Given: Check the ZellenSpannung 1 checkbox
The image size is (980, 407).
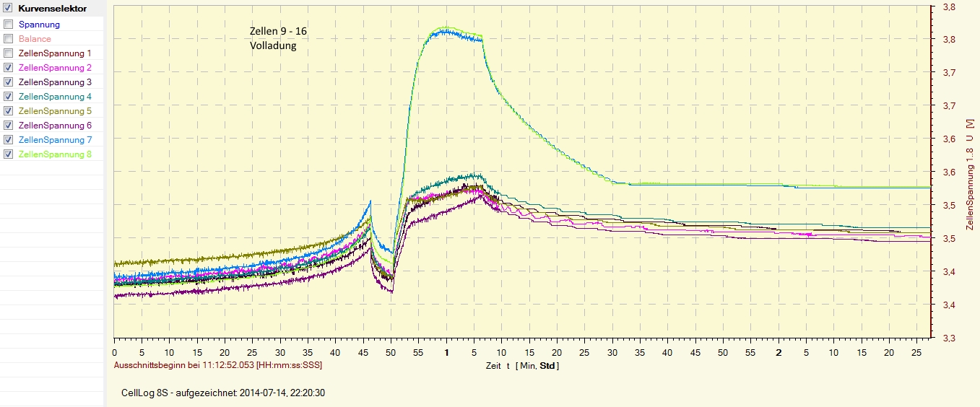Looking at the screenshot, I should pyautogui.click(x=8, y=53).
